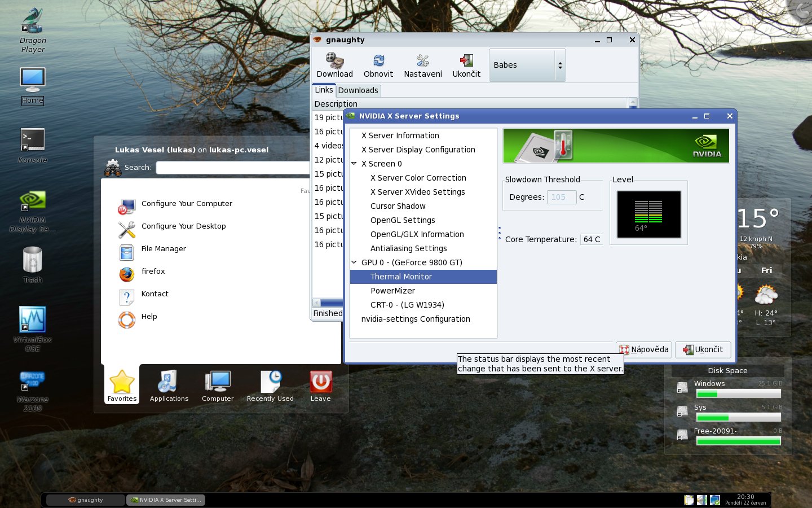Screen dimensions: 812x508
Task: Click Friday weather forecast icon
Action: click(766, 295)
